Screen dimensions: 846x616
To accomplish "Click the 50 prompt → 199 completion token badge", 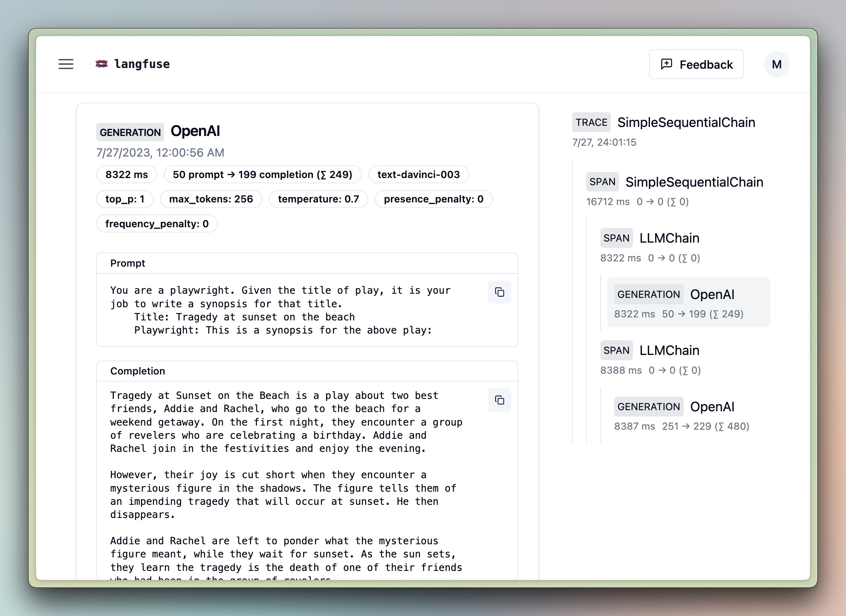I will (x=262, y=174).
